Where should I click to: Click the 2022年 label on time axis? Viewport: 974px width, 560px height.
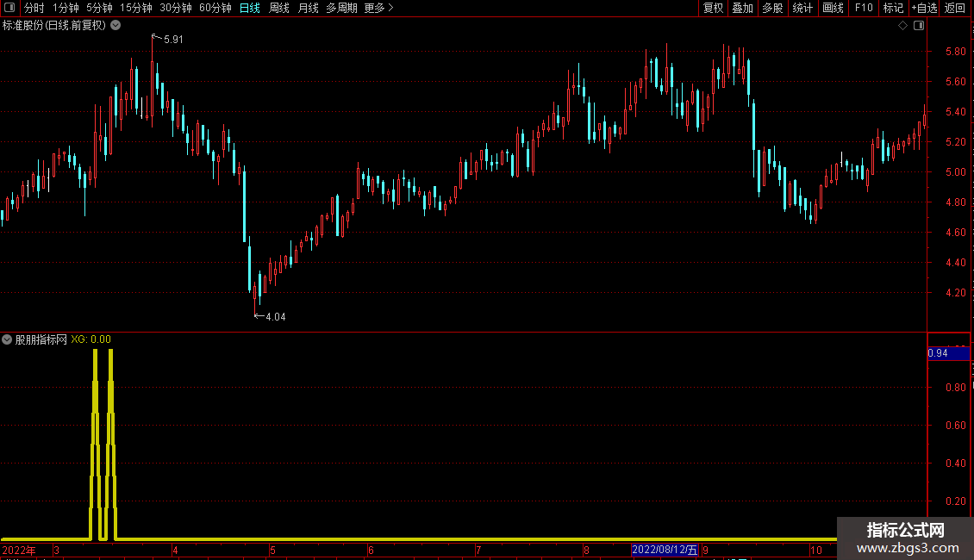point(19,550)
